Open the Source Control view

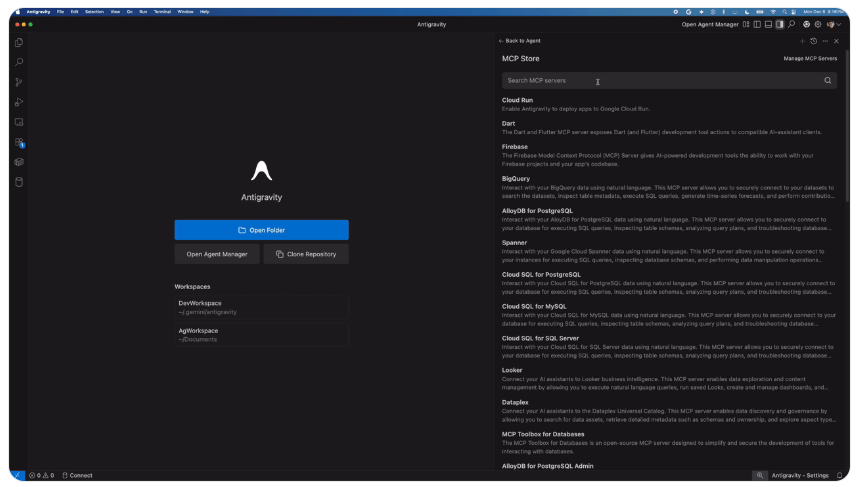[19, 82]
